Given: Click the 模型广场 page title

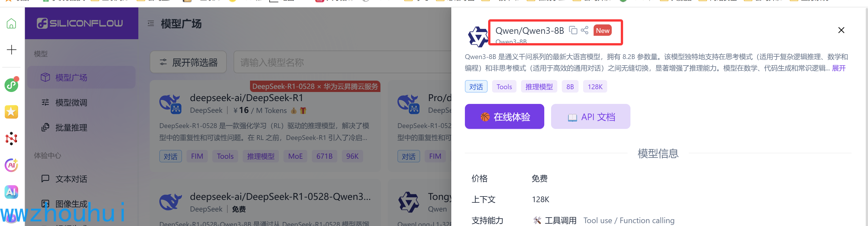Looking at the screenshot, I should click(x=181, y=24).
